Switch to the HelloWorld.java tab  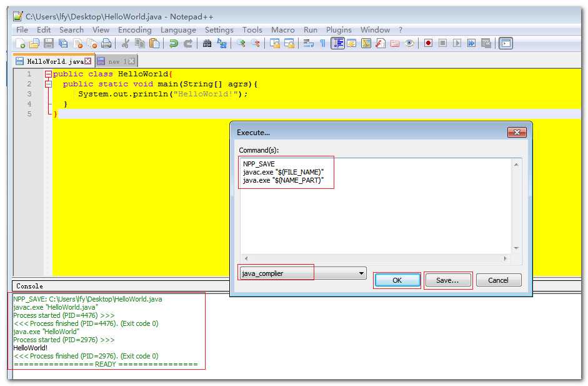tap(55, 61)
